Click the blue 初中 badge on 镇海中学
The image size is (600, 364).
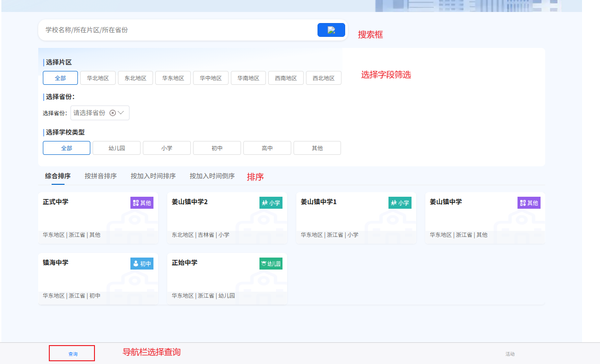[141, 264]
